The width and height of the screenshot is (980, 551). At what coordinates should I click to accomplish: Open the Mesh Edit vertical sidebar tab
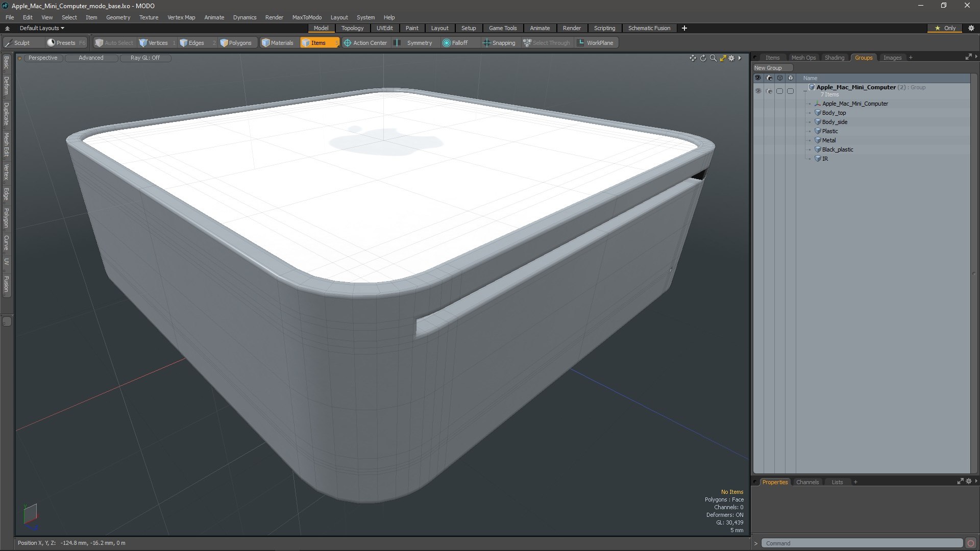[6, 145]
